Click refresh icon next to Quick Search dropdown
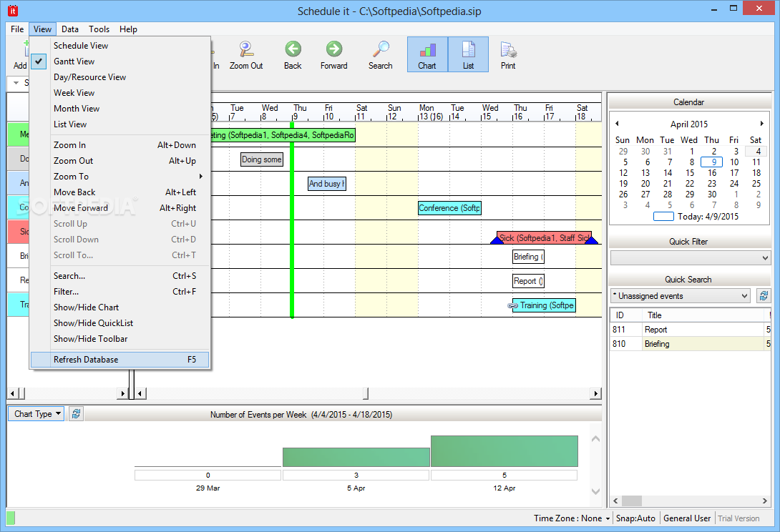780x532 pixels. coord(763,296)
